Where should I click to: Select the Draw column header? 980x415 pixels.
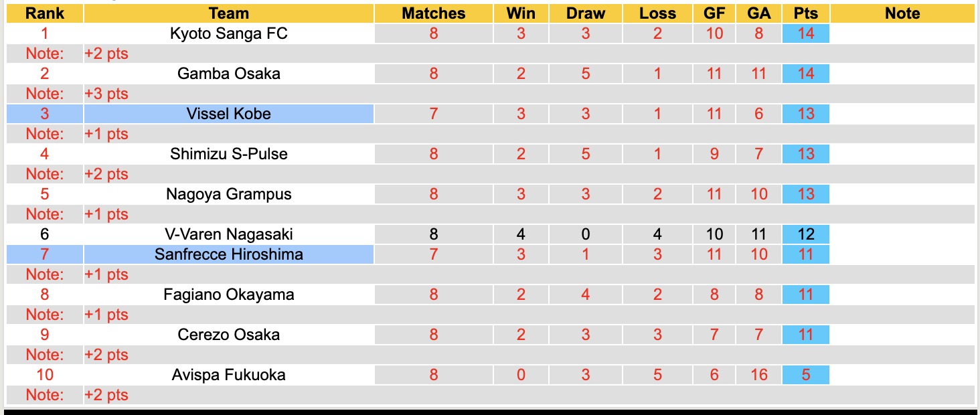pyautogui.click(x=585, y=13)
